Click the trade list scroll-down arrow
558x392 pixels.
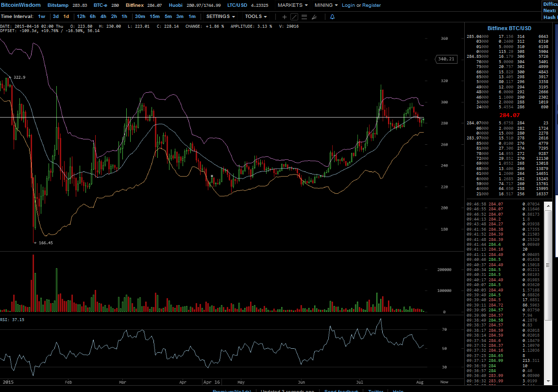[x=548, y=381]
